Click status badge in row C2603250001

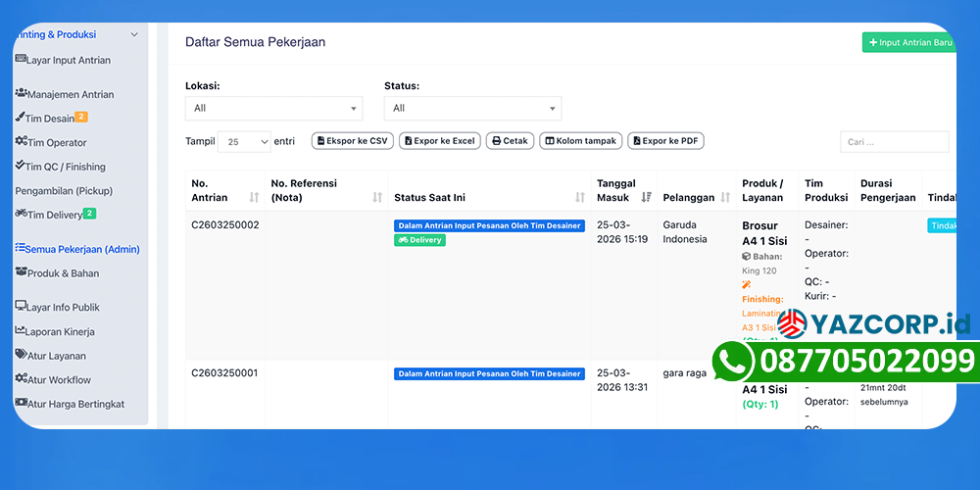pyautogui.click(x=489, y=373)
